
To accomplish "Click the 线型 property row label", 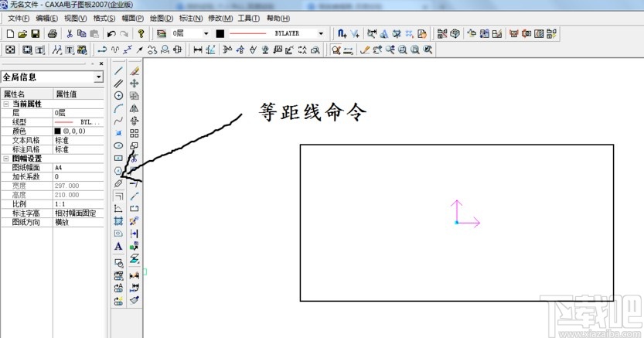I will 19,122.
